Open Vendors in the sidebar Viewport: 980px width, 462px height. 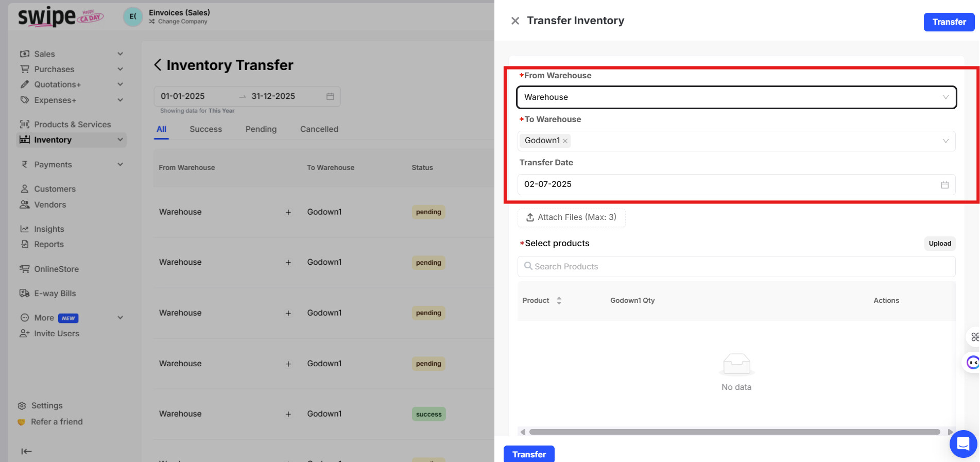(x=50, y=205)
